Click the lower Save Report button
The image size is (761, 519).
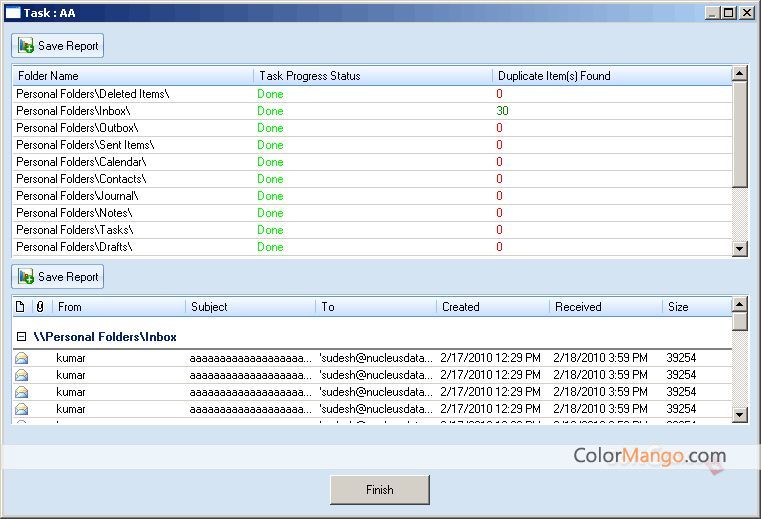pyautogui.click(x=58, y=277)
